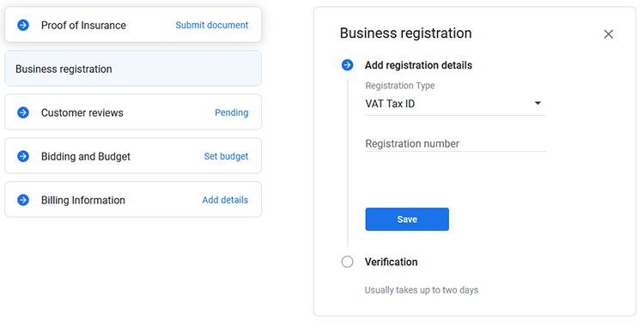Click the arrow icon beside Proof of Insurance

[x=23, y=25]
